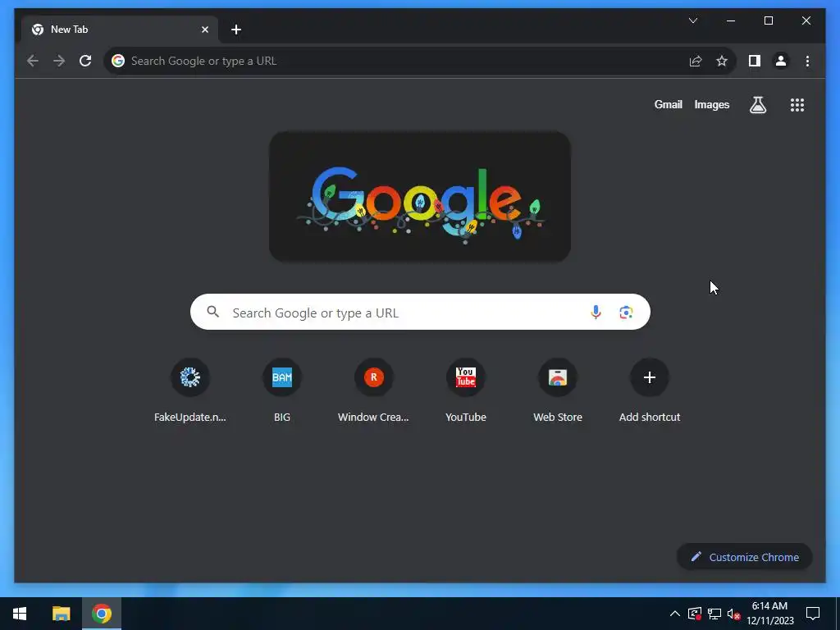The image size is (840, 630).
Task: Open the Windows Start menu
Action: coord(20,614)
